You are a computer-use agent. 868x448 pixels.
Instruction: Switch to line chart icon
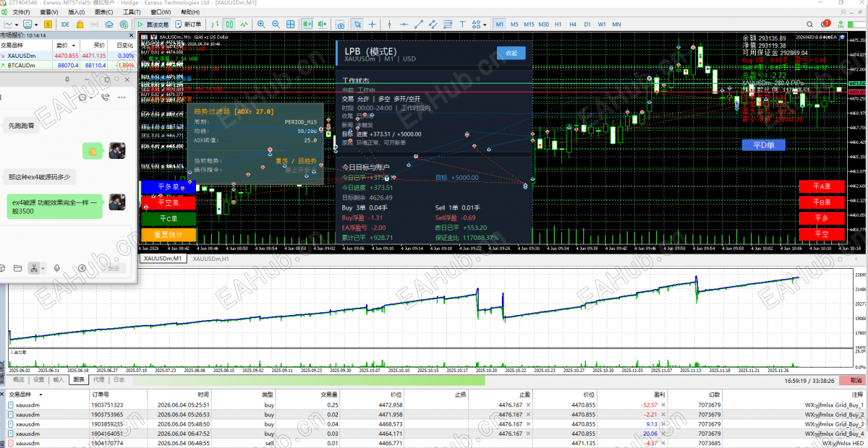tap(244, 24)
